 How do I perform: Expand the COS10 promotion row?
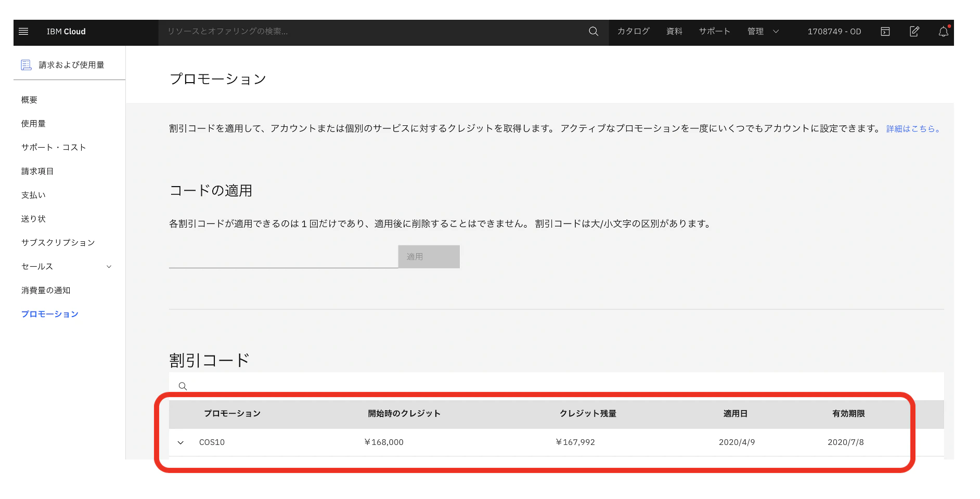click(x=180, y=443)
